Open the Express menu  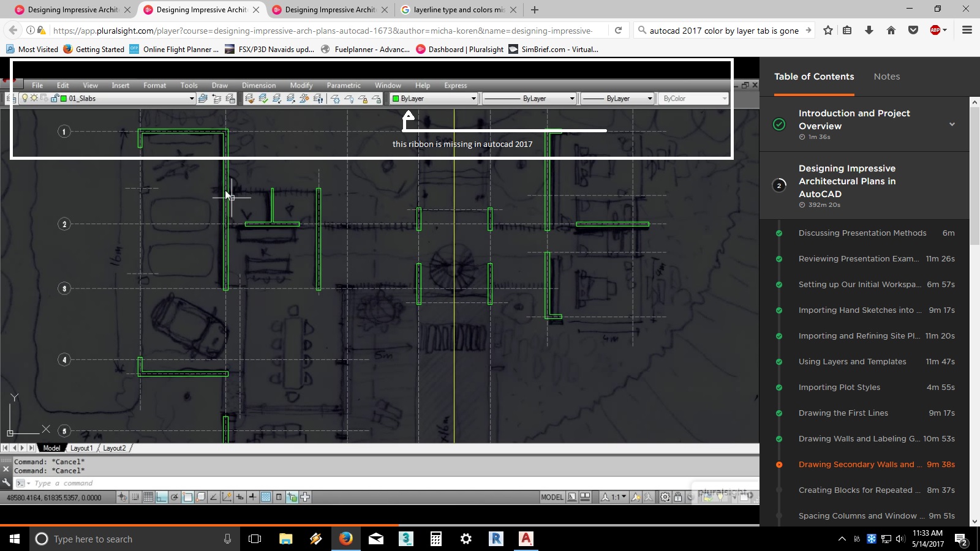pos(455,85)
